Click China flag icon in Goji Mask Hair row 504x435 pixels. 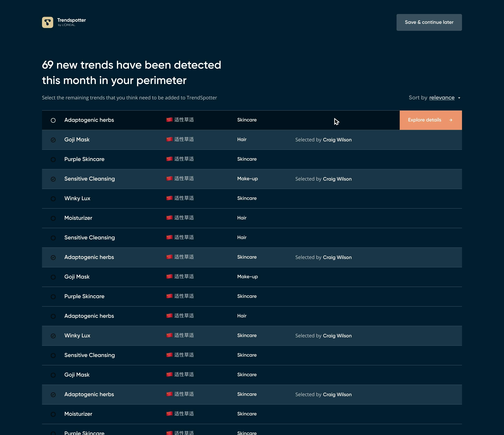point(169,139)
